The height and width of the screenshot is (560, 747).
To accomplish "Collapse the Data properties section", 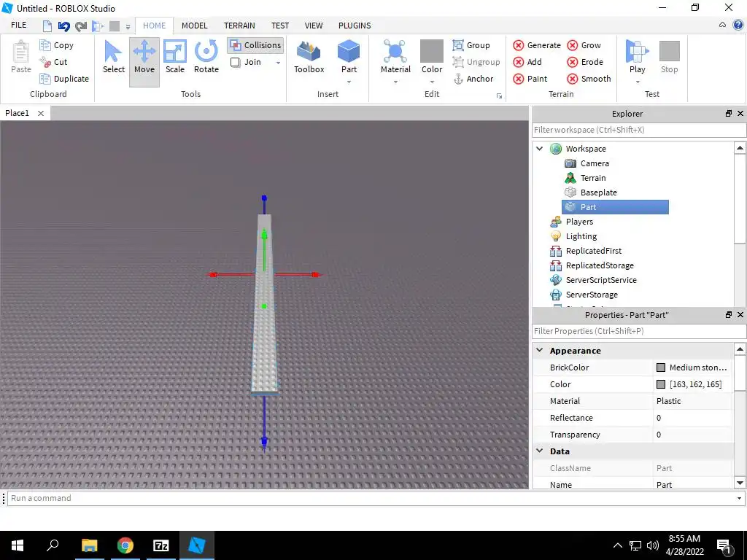I will (x=539, y=451).
